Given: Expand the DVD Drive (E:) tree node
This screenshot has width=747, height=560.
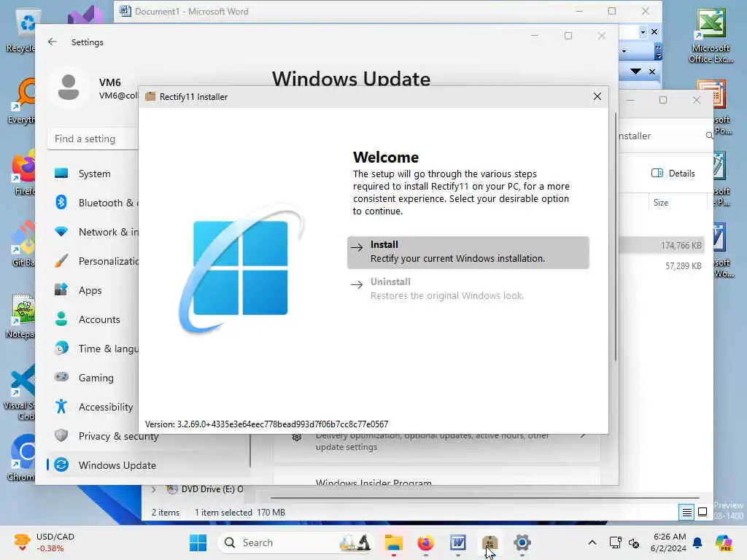Looking at the screenshot, I should tap(153, 489).
